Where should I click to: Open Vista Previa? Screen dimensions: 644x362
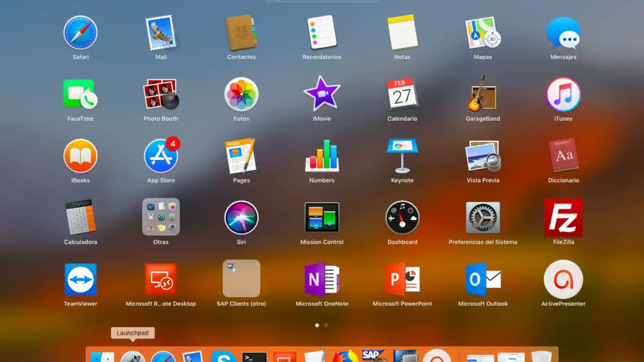(483, 156)
